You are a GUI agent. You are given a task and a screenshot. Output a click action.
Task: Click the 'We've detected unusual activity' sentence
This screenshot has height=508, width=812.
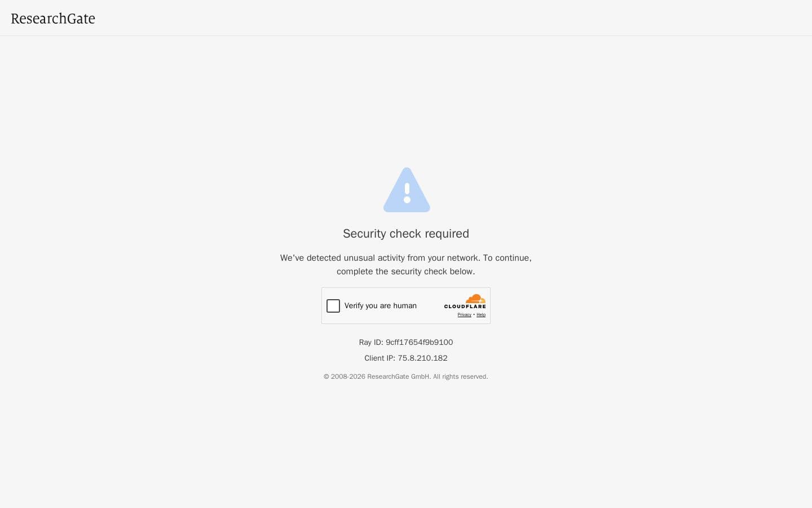tap(406, 258)
